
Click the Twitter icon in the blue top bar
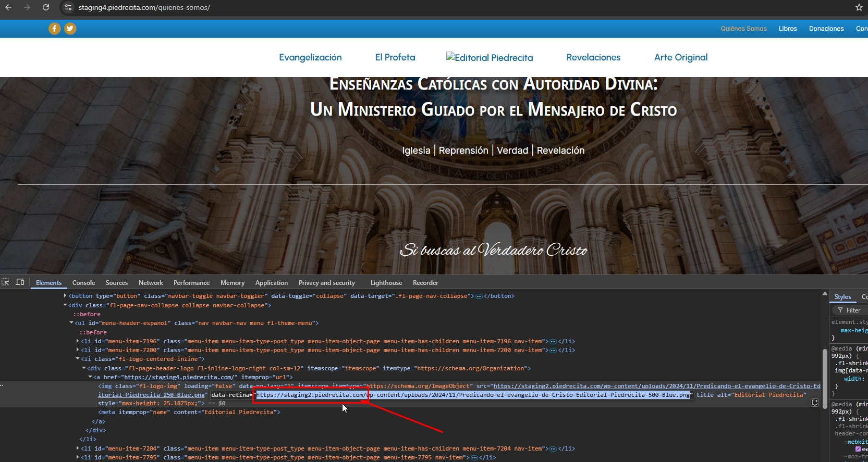70,29
